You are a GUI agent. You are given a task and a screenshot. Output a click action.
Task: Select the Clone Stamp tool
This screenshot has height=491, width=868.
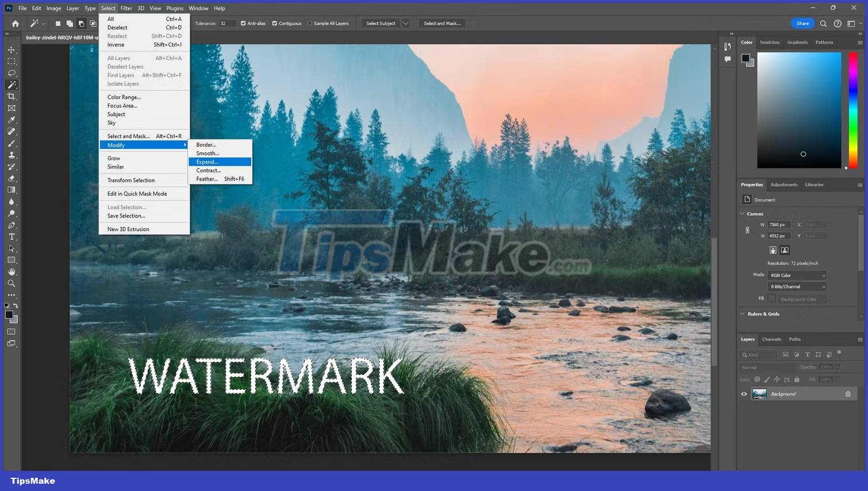[x=11, y=155]
